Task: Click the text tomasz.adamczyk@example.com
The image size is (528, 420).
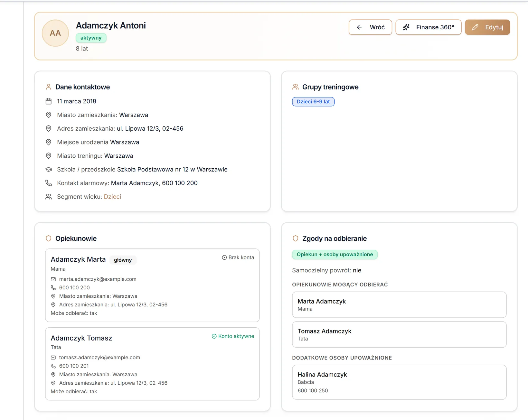Action: tap(99, 358)
